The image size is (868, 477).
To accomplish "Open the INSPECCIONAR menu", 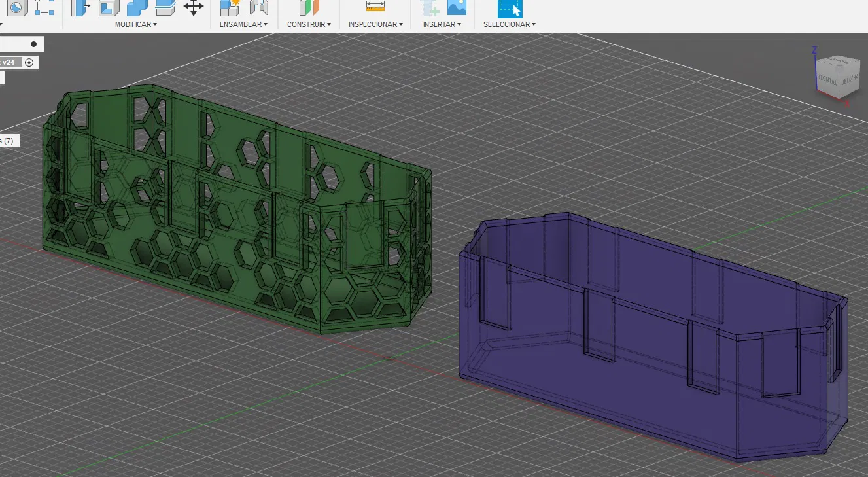I will [x=375, y=24].
